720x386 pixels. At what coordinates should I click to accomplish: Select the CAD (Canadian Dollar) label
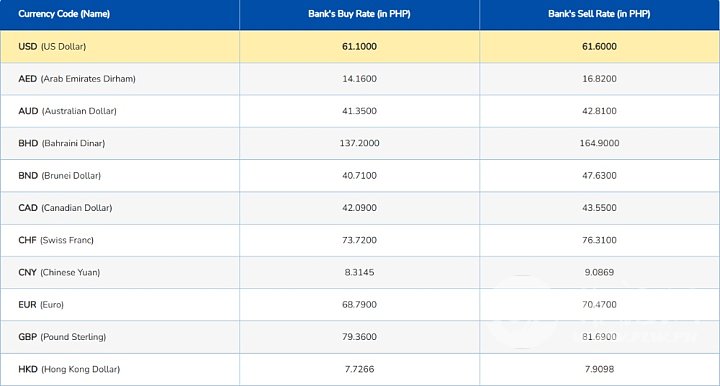click(65, 208)
